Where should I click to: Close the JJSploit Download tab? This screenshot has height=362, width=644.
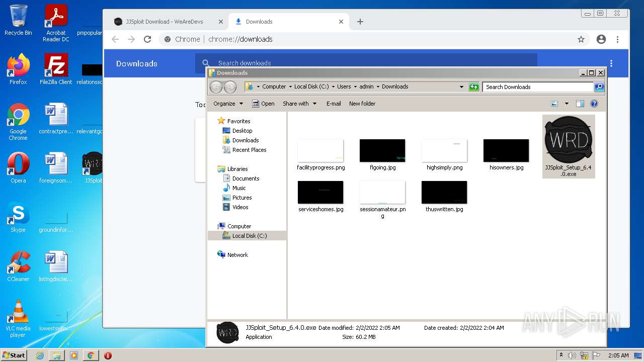click(220, 22)
